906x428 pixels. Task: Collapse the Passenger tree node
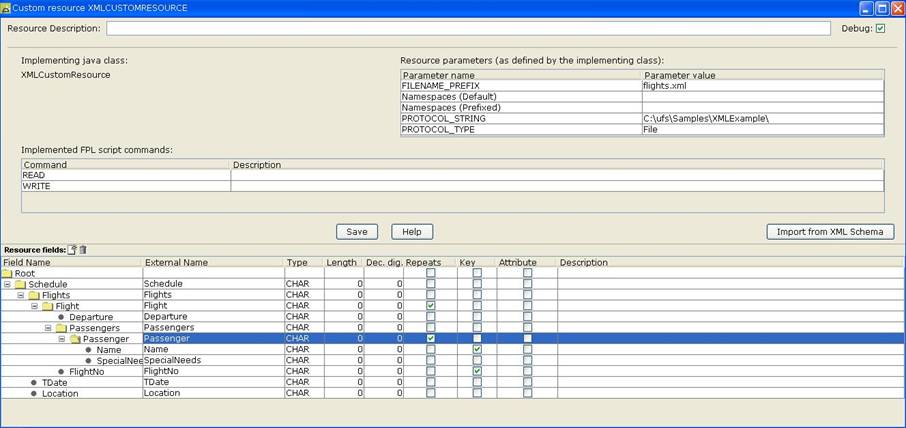point(61,339)
